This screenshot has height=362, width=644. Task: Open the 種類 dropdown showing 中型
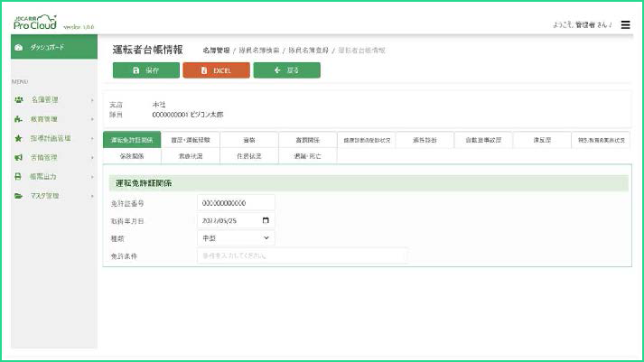[x=236, y=237]
